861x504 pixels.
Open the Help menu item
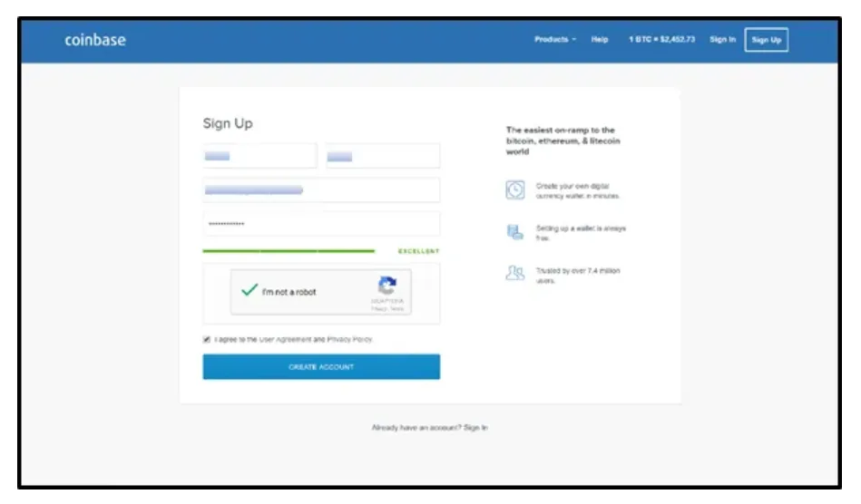600,40
